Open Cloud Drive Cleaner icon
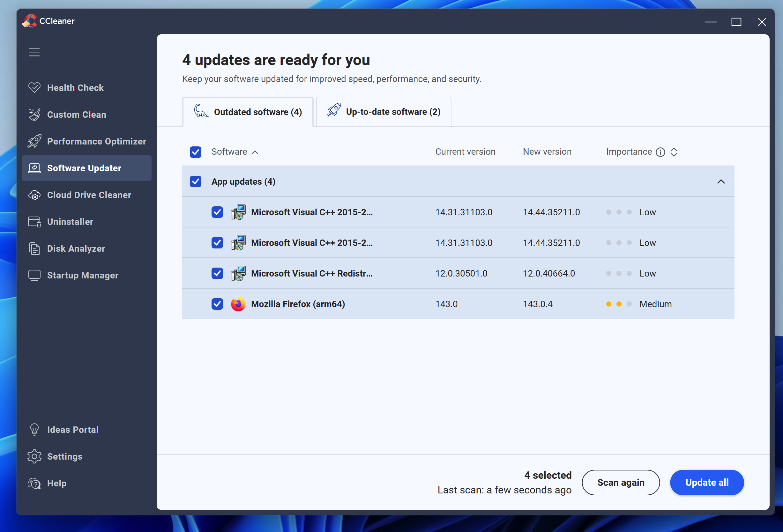Viewport: 783px width, 532px height. pyautogui.click(x=34, y=195)
